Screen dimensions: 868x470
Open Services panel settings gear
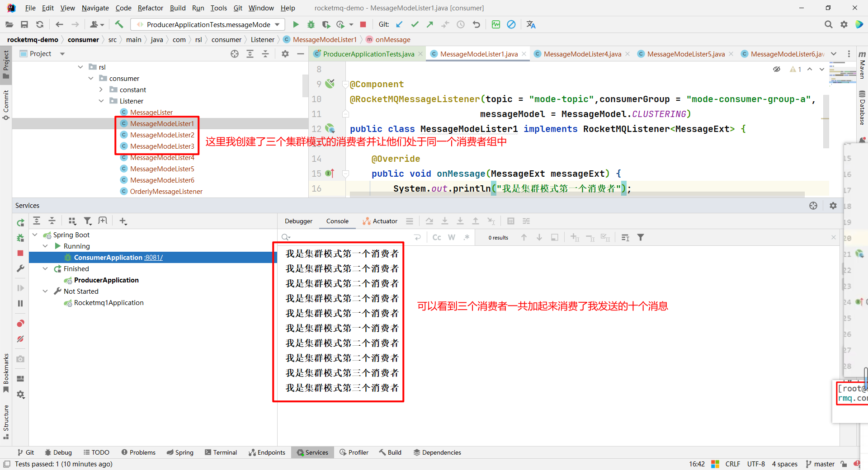point(833,206)
